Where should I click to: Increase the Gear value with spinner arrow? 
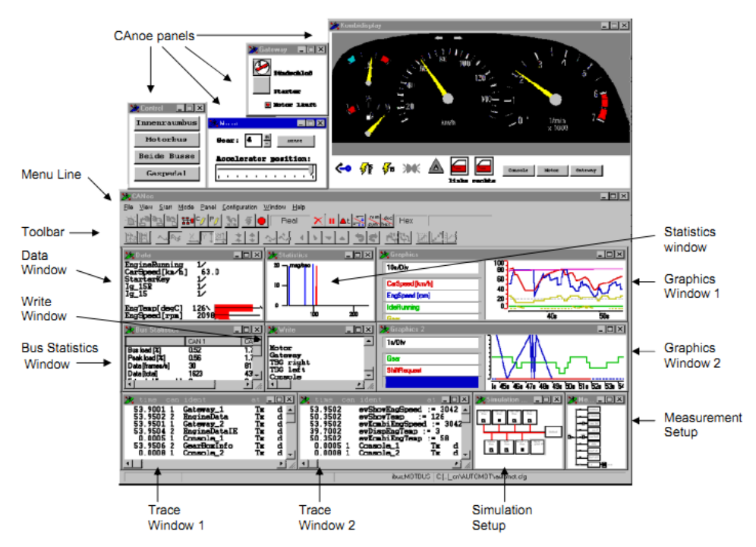coord(266,137)
